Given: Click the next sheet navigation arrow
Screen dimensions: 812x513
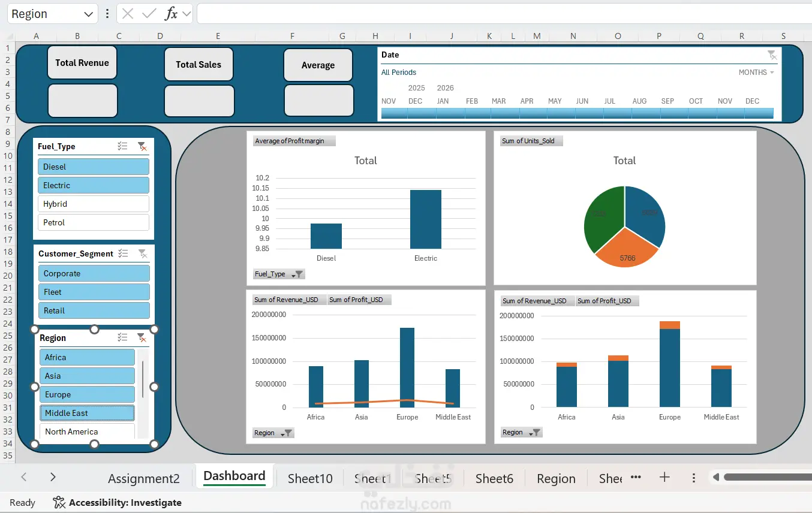Looking at the screenshot, I should (x=53, y=477).
